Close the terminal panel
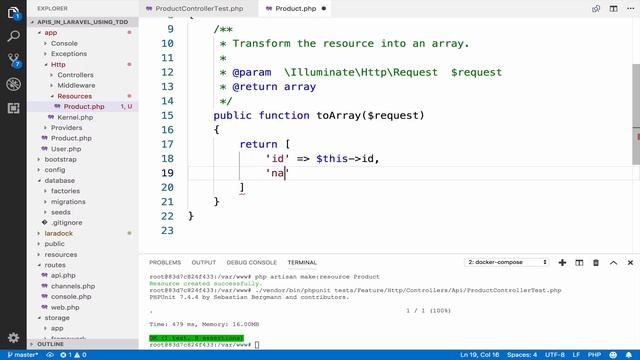Image resolution: width=640 pixels, height=360 pixels. [630, 262]
